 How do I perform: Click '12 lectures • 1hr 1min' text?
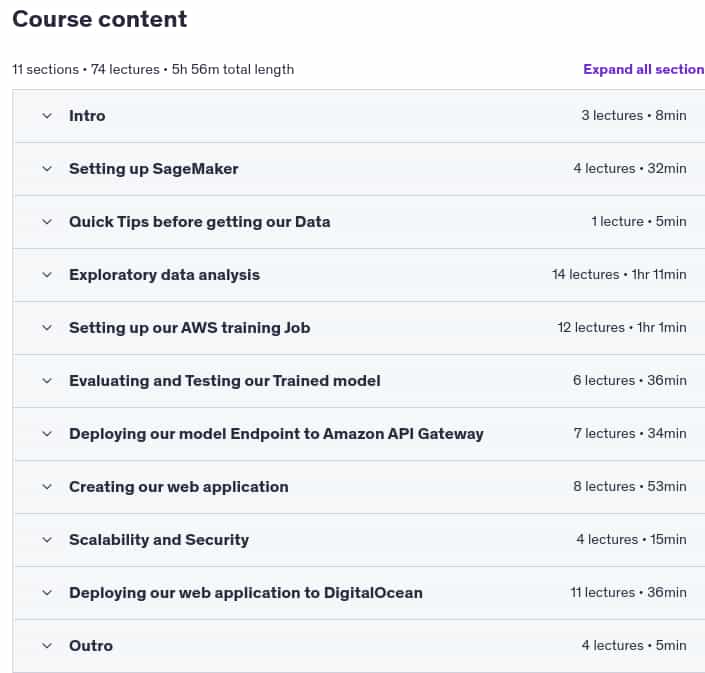(x=622, y=328)
